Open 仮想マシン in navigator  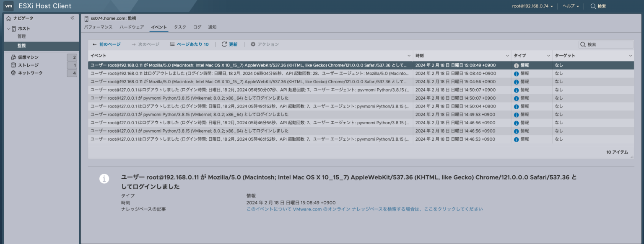pyautogui.click(x=28, y=57)
